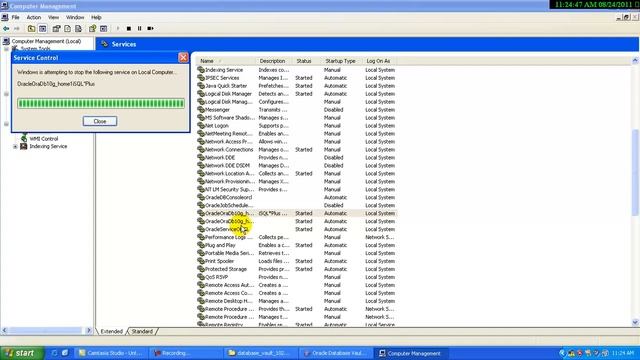Click the taskbar clock showing 11:24 AM
Viewport: 640px width, 360px height.
coord(623,353)
